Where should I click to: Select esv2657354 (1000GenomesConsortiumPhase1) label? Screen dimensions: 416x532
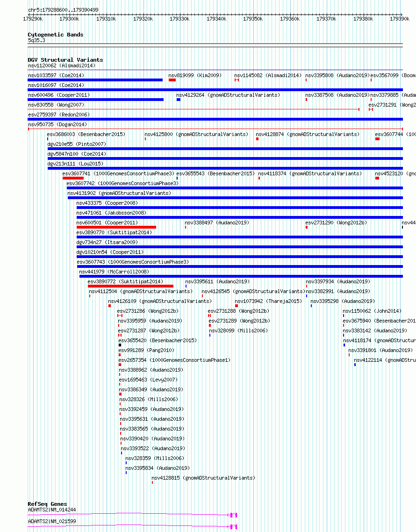click(x=174, y=360)
